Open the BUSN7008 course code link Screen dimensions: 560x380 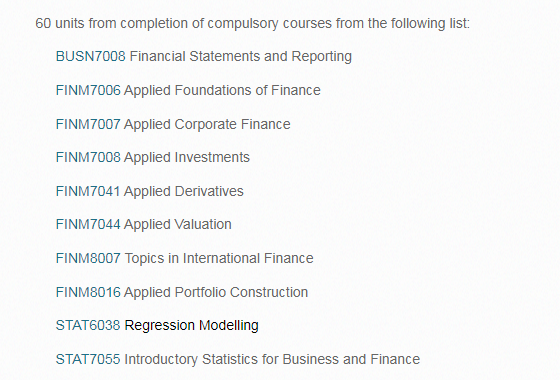pos(91,56)
